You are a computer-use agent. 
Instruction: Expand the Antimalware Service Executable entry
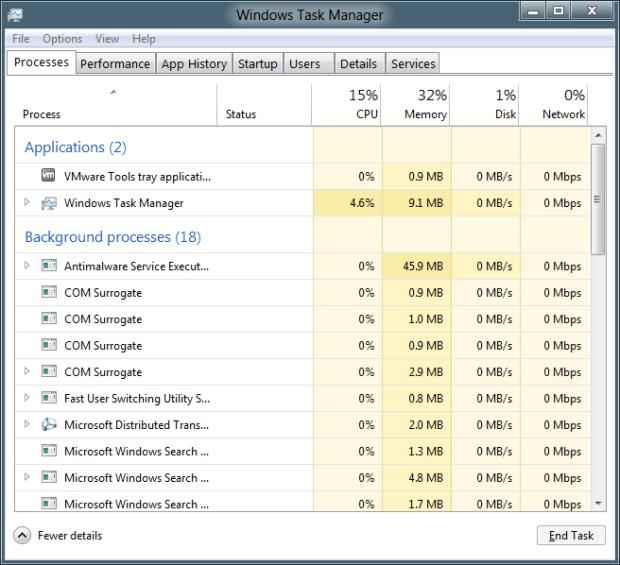coord(27,265)
